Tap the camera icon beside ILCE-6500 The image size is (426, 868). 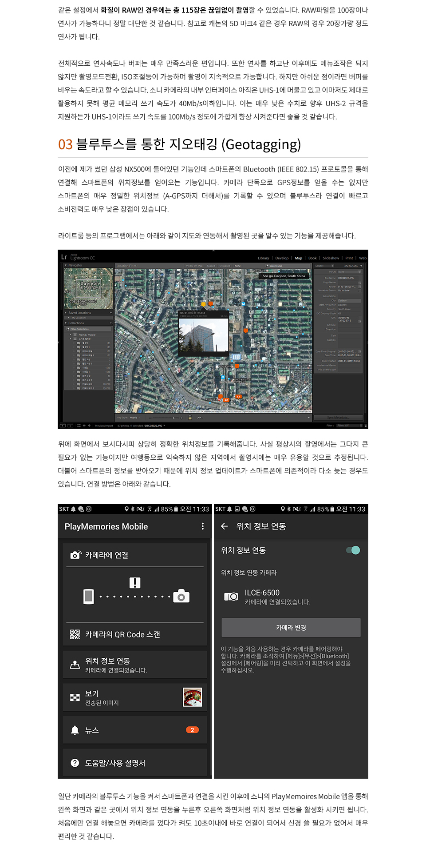click(231, 597)
